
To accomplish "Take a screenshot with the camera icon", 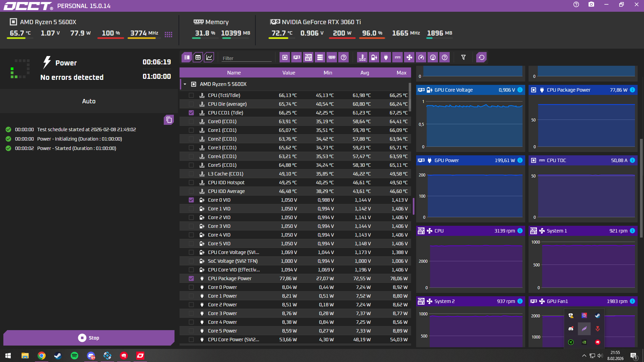I will (591, 4).
